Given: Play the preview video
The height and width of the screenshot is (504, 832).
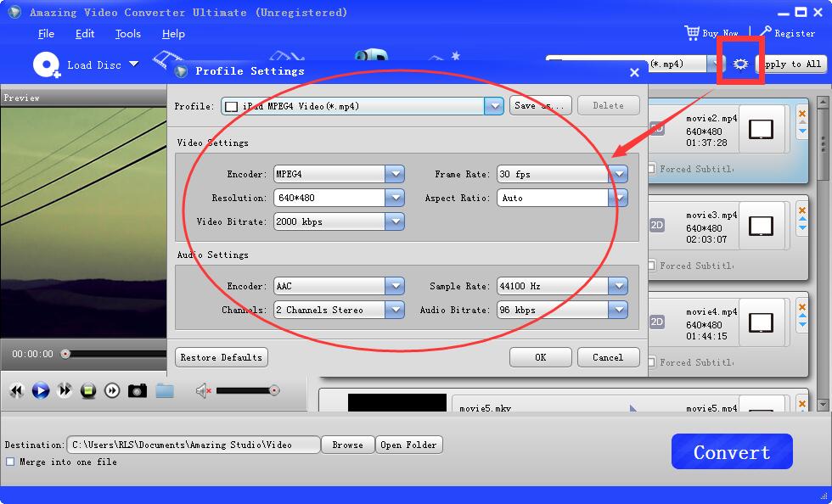Looking at the screenshot, I should tap(41, 391).
